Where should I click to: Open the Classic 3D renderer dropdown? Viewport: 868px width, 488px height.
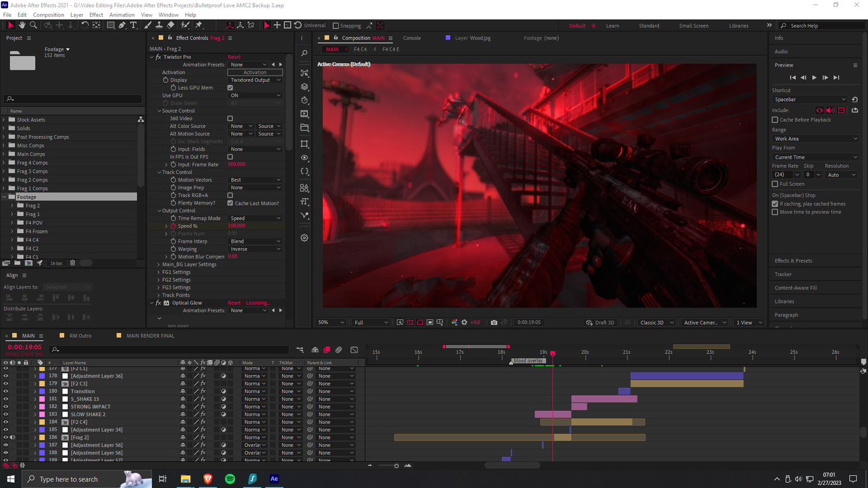[656, 322]
